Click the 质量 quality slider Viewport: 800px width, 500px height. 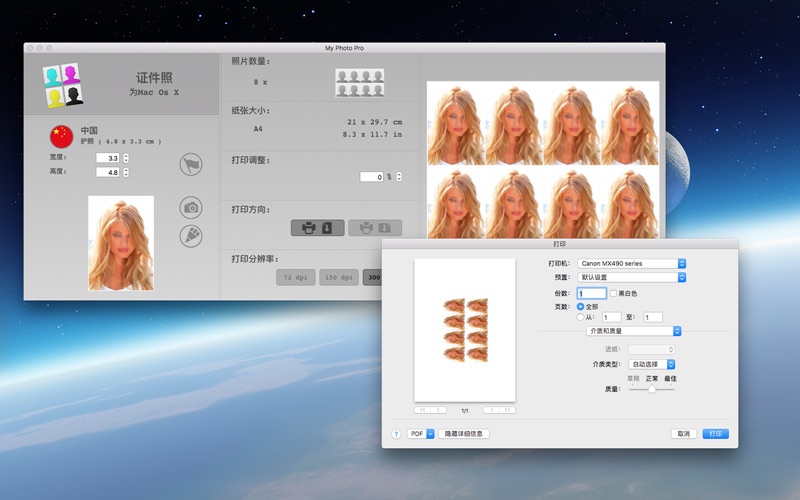click(652, 389)
